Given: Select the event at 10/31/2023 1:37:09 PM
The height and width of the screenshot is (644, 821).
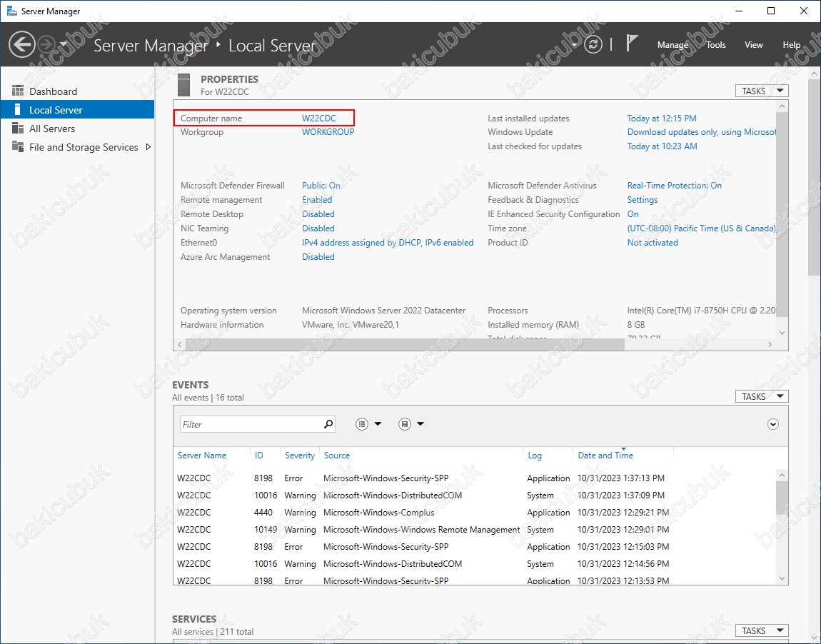Looking at the screenshot, I should (x=475, y=495).
